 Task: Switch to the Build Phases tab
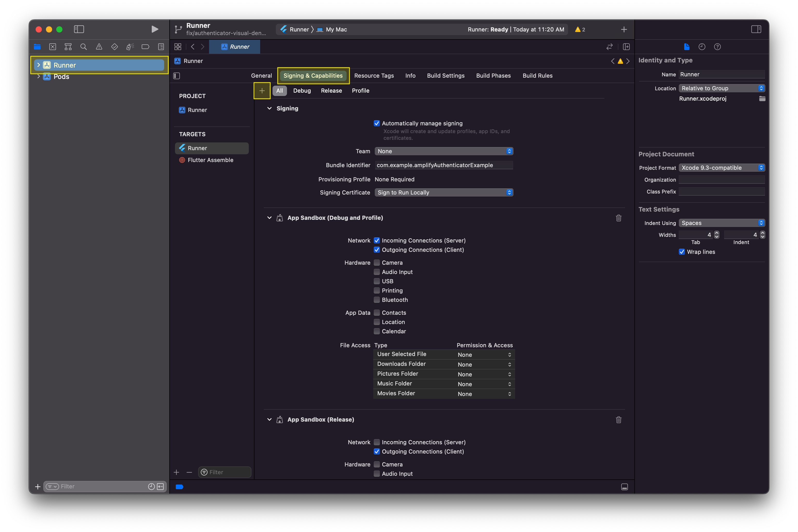[493, 76]
